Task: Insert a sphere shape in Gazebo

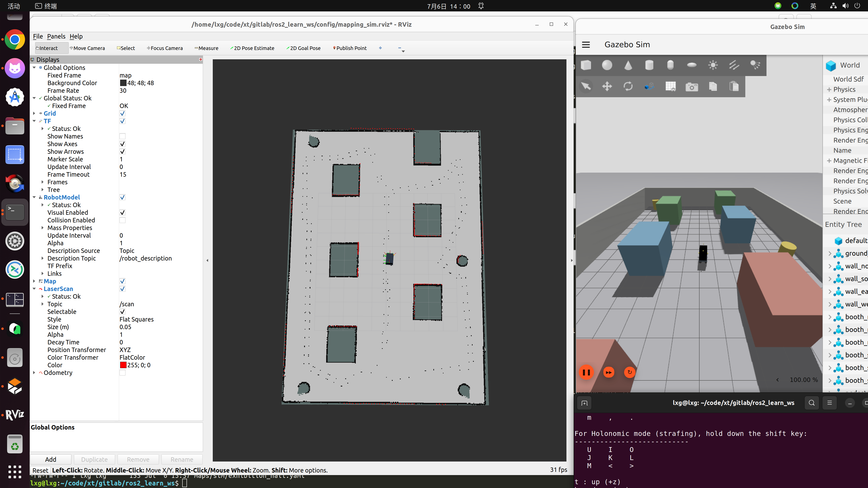Action: (607, 65)
